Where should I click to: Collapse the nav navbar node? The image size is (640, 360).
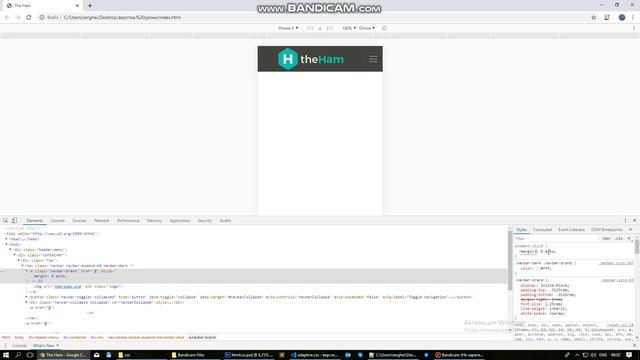pyautogui.click(x=23, y=265)
